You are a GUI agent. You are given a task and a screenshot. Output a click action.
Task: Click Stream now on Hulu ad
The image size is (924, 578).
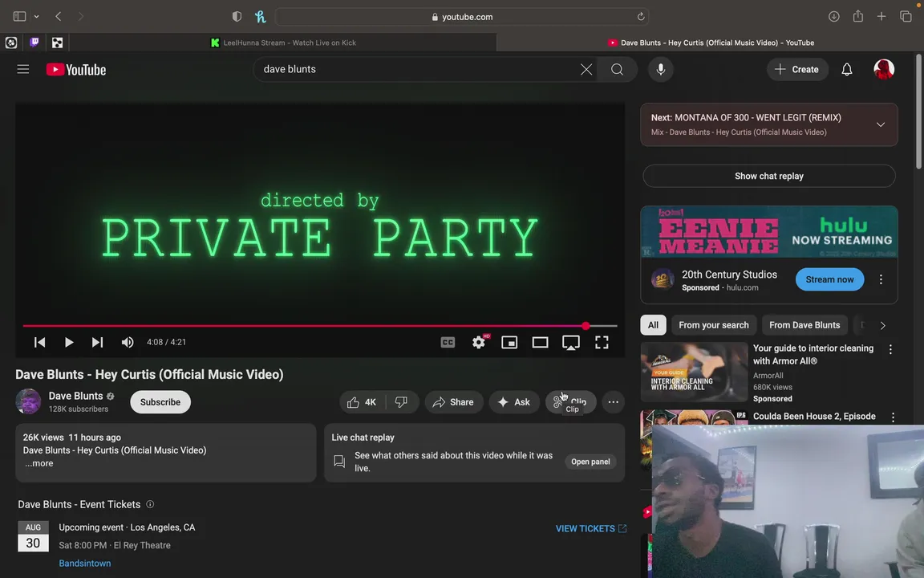tap(829, 279)
